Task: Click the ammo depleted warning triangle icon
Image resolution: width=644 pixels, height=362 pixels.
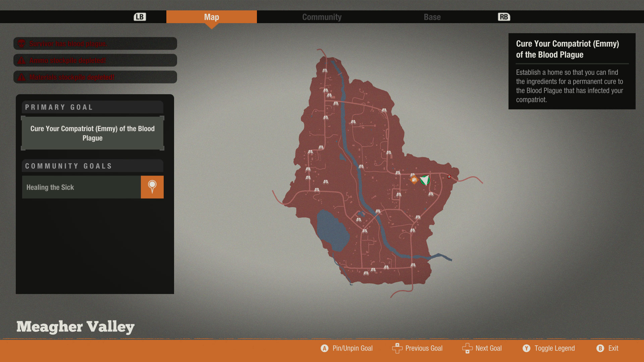Action: coord(21,61)
